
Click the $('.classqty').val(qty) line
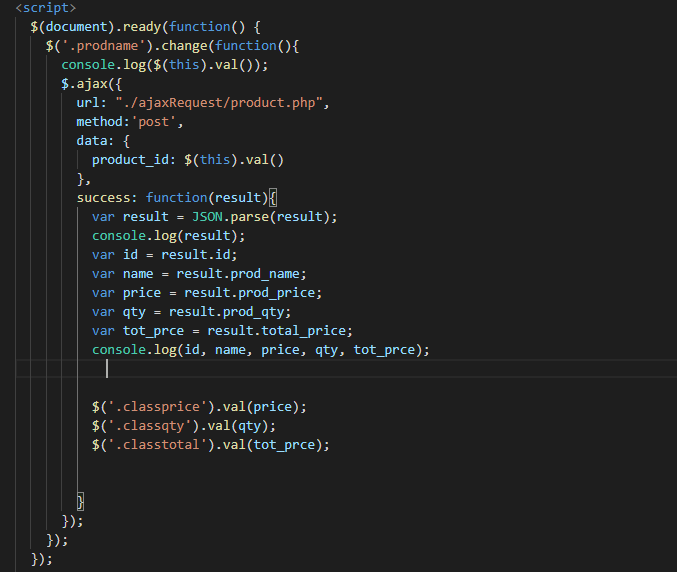point(184,426)
